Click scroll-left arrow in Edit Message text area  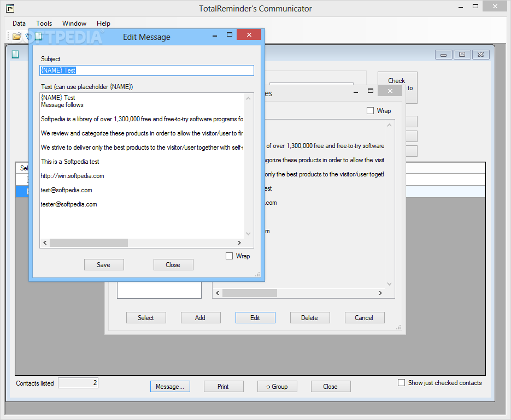point(45,243)
